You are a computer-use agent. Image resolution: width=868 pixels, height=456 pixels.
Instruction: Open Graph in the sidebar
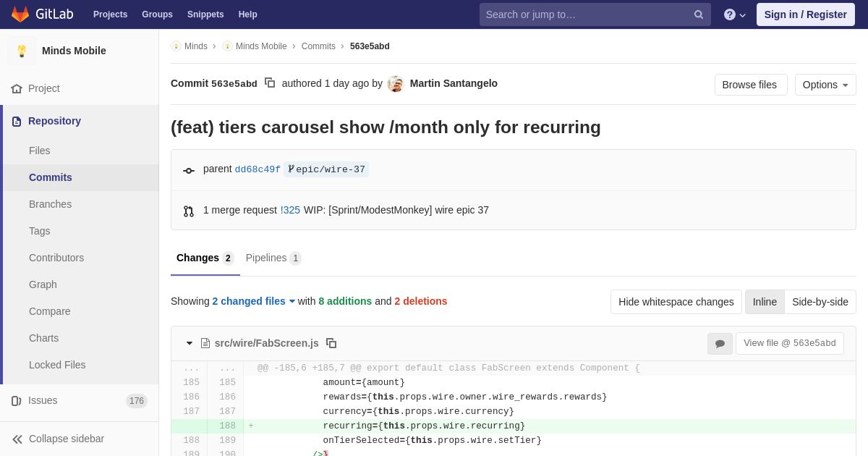(x=43, y=284)
